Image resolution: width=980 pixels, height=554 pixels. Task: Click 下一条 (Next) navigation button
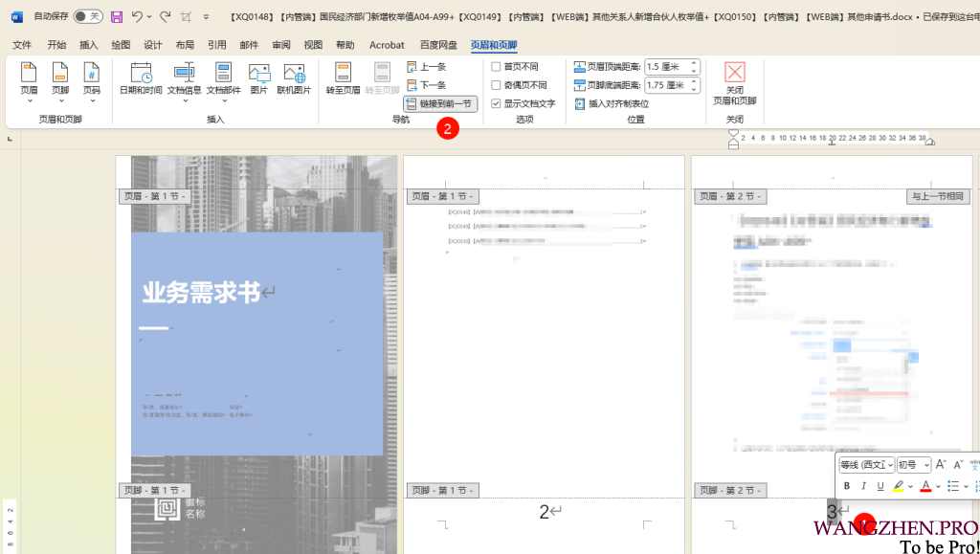click(427, 85)
